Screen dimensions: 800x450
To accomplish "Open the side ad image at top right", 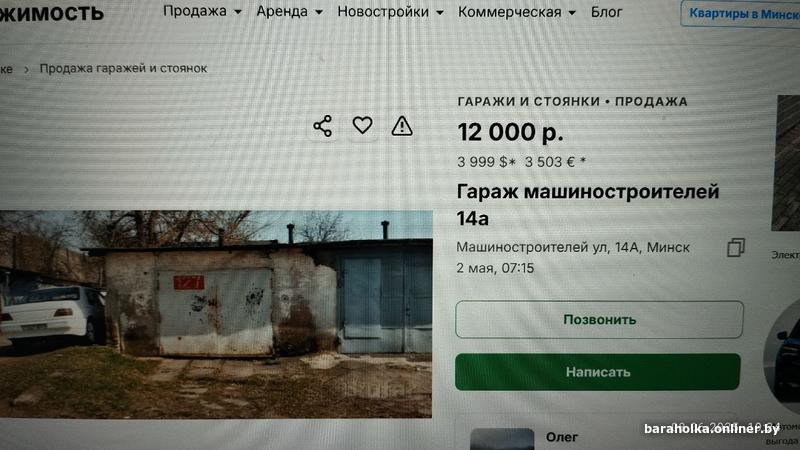I will pyautogui.click(x=786, y=163).
